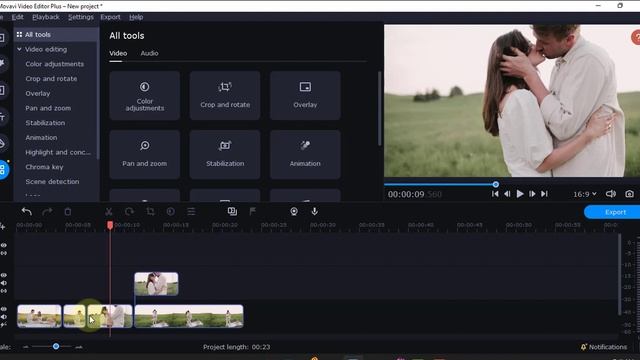
Task: Jump to the previous clip start
Action: pos(495,194)
